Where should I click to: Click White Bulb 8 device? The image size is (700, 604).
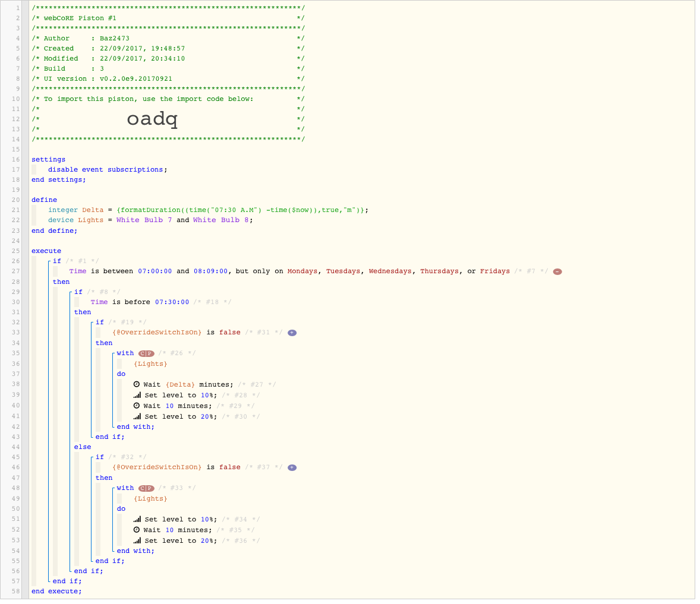(x=221, y=220)
